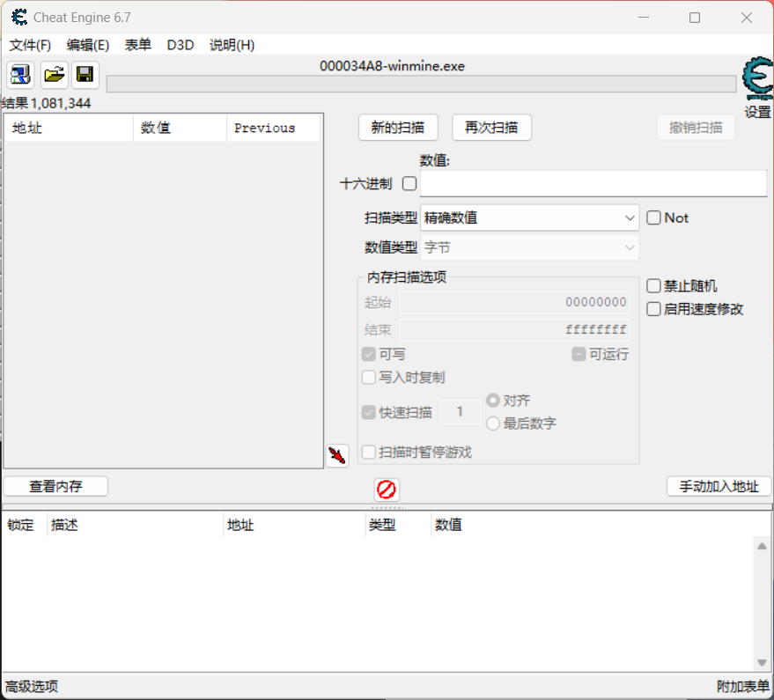The image size is (774, 700).
Task: Click the fast scan alignment value field
Action: pos(460,412)
